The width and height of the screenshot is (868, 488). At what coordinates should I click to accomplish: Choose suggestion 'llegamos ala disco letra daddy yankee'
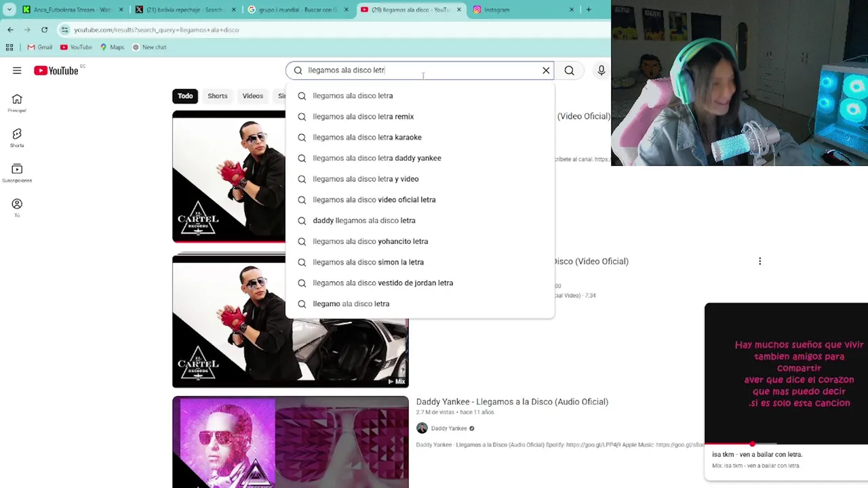point(420,158)
